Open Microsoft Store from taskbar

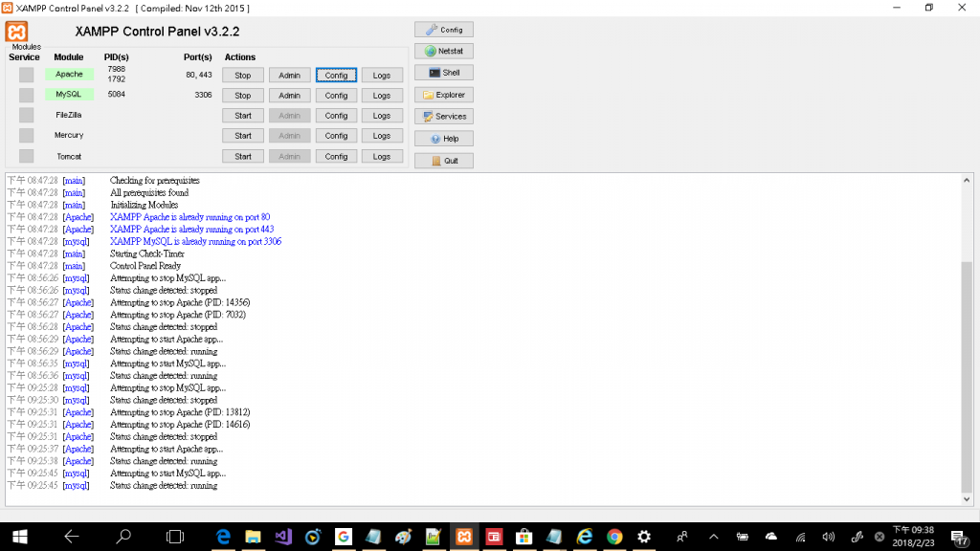tap(523, 537)
